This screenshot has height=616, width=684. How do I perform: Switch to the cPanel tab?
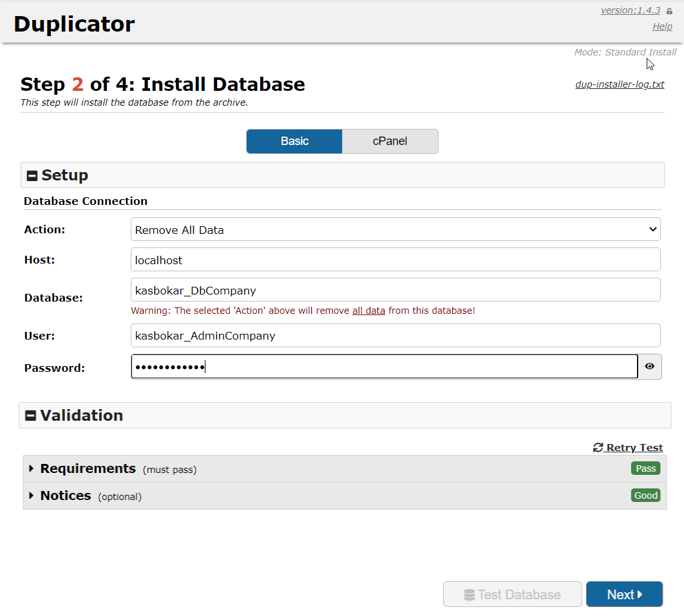tap(390, 141)
